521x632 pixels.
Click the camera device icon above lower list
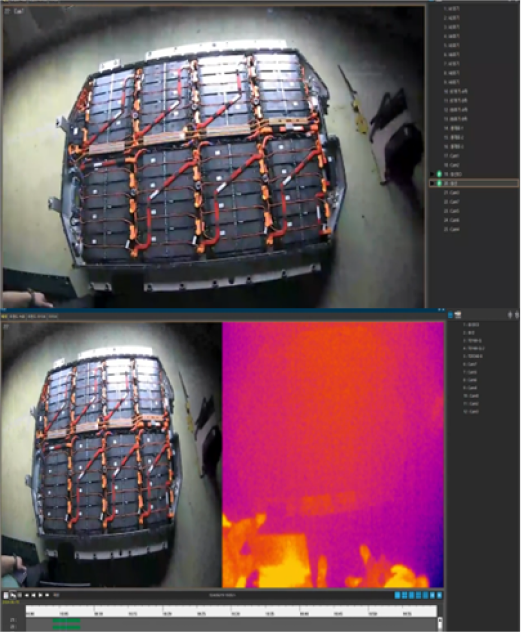point(458,315)
